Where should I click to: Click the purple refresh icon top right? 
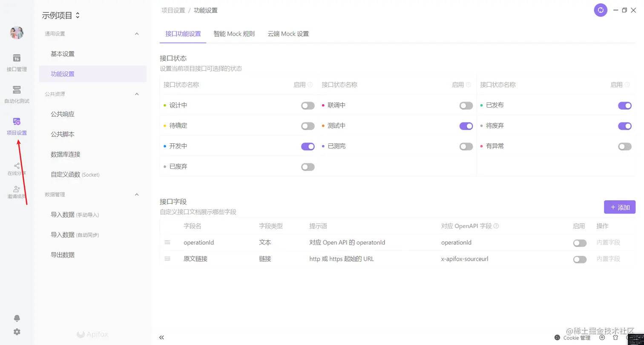600,10
